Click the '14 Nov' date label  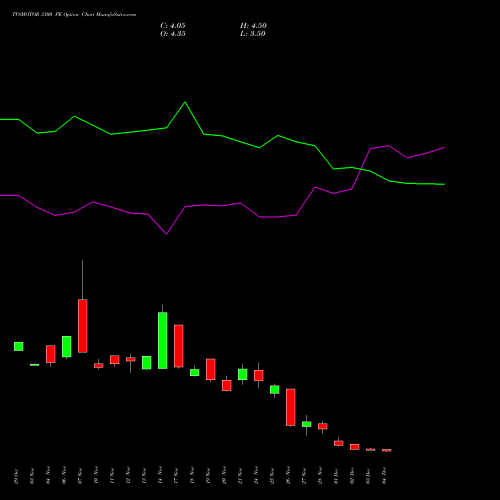coord(160,476)
